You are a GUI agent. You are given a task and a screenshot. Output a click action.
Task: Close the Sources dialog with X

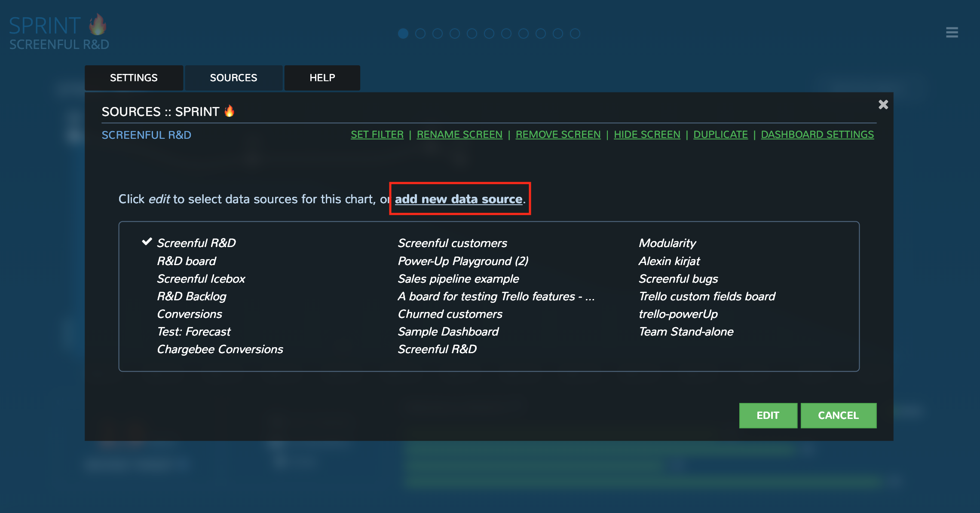pyautogui.click(x=883, y=104)
